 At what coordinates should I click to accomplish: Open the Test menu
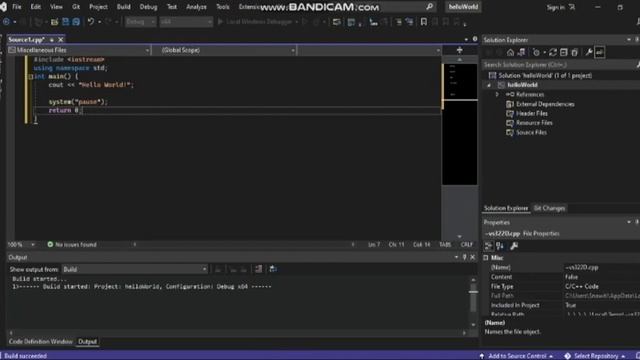click(x=172, y=7)
